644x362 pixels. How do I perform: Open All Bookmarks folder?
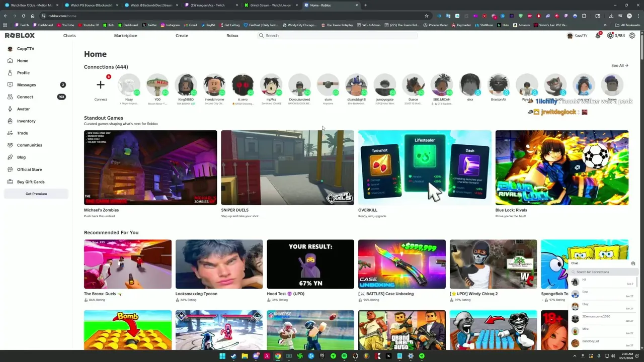coord(628,25)
